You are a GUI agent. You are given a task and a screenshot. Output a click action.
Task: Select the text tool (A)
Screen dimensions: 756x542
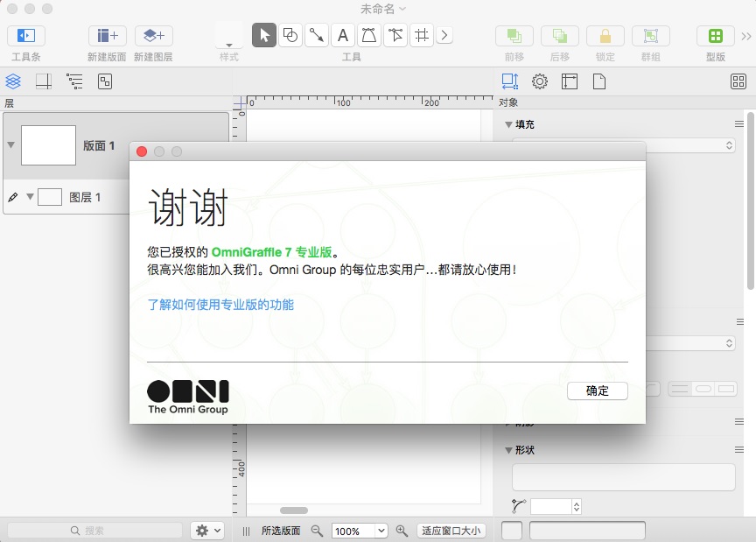pyautogui.click(x=343, y=35)
